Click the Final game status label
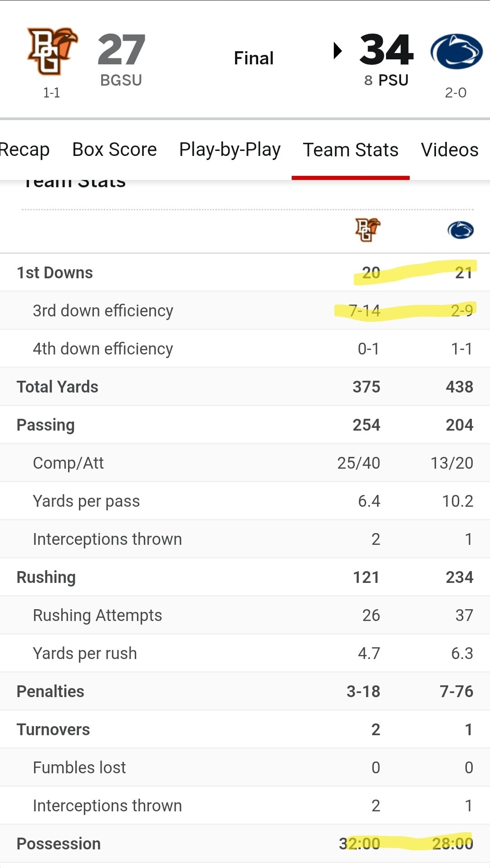The height and width of the screenshot is (868, 490). pyautogui.click(x=254, y=58)
